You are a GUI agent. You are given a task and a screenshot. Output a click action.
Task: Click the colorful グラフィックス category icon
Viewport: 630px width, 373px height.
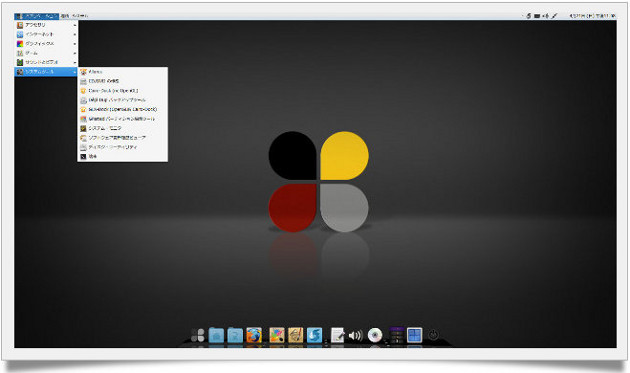click(20, 43)
